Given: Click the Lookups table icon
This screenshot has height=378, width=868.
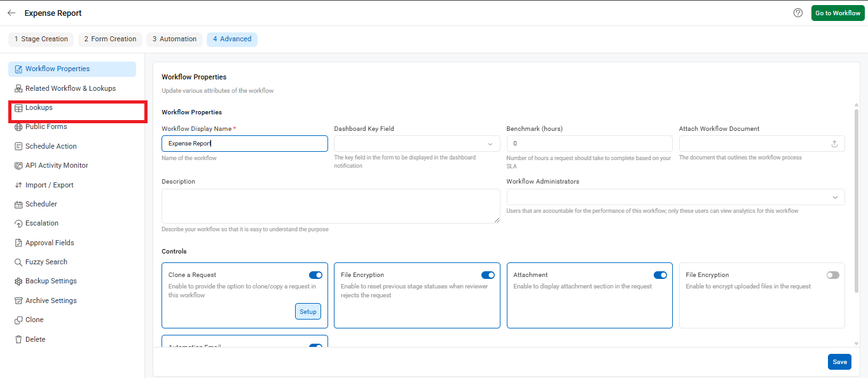Looking at the screenshot, I should pyautogui.click(x=18, y=108).
